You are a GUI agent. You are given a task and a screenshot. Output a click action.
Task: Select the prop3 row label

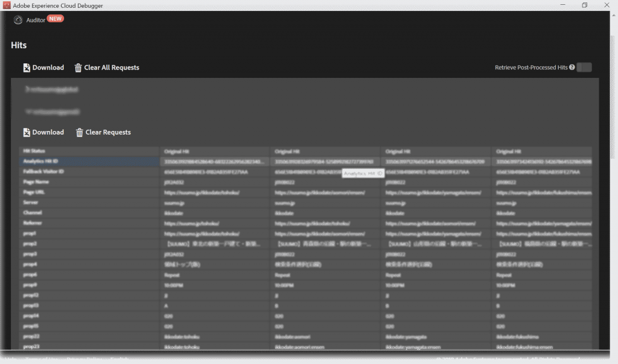click(30, 254)
